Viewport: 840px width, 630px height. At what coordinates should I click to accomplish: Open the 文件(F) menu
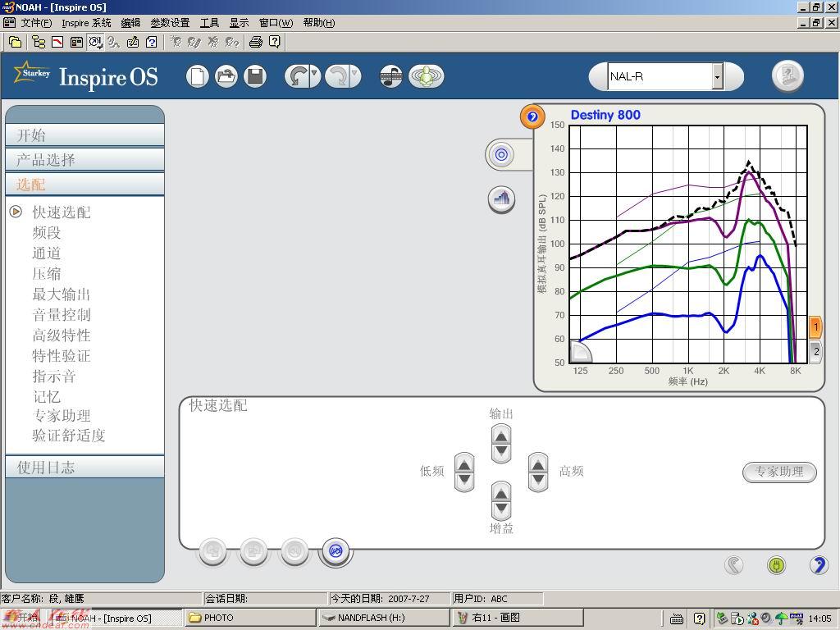[x=36, y=23]
